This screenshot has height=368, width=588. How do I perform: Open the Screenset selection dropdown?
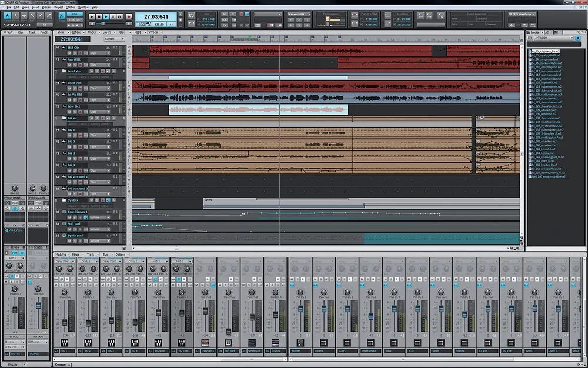pyautogui.click(x=299, y=14)
